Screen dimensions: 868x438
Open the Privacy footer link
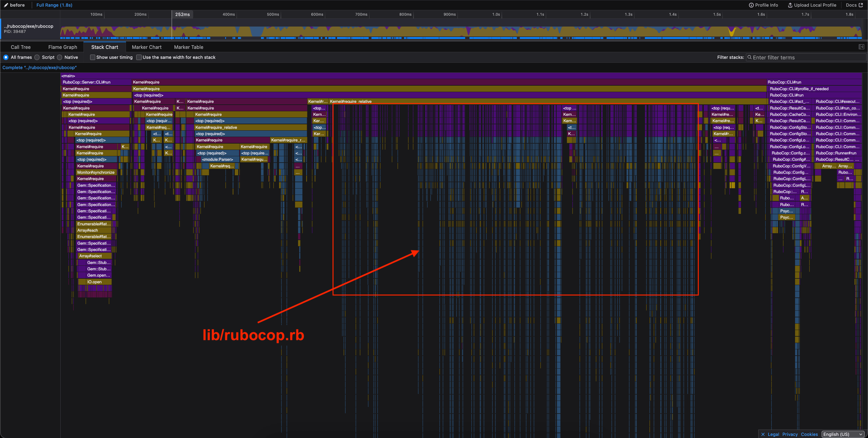coord(790,434)
